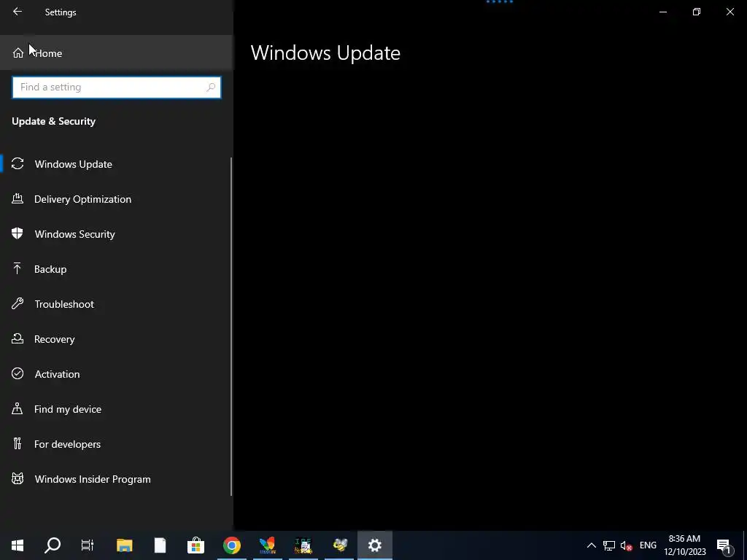Open the colorful butterfly taskbar app

(267, 545)
